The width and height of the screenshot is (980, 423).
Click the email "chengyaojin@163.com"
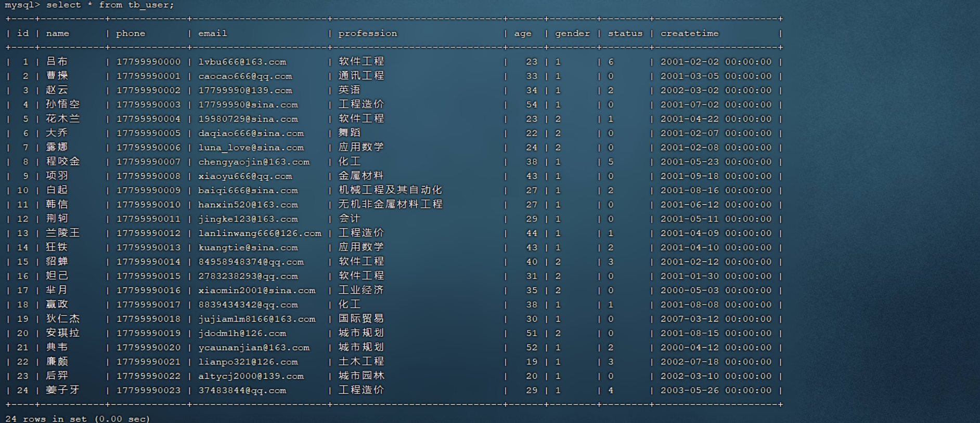coord(254,162)
